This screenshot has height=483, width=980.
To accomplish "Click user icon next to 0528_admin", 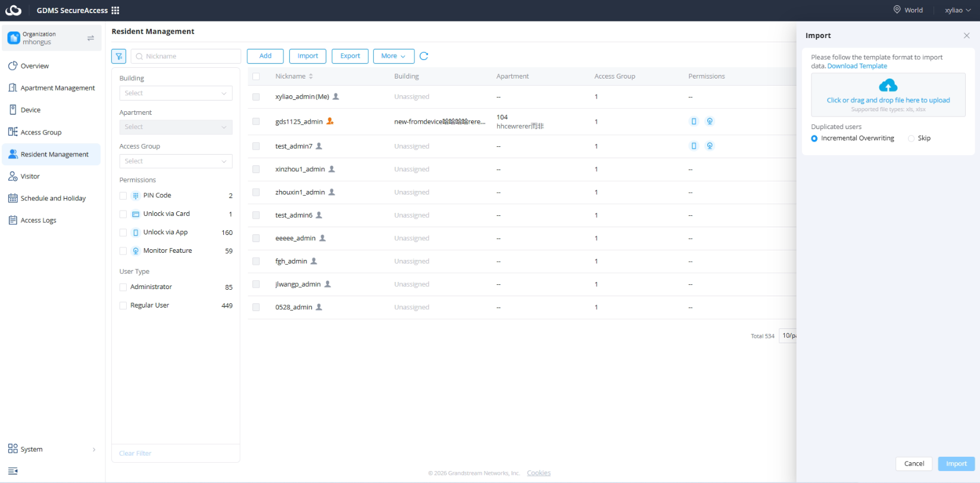I will 319,307.
